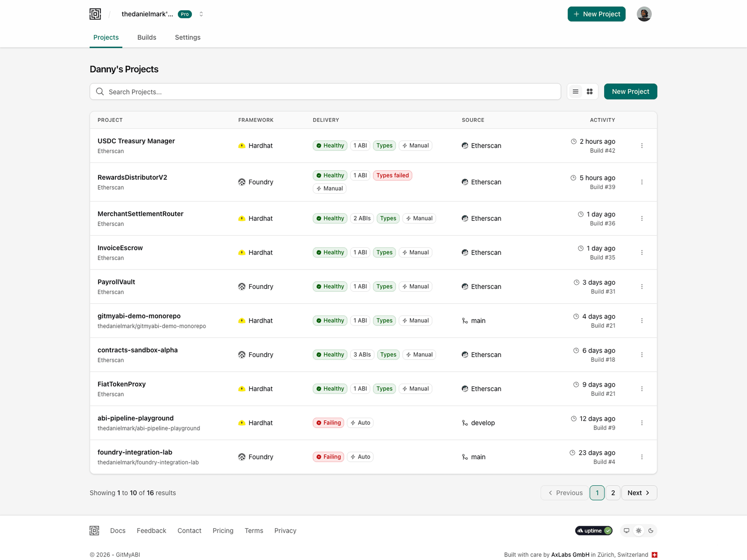Switch to grid view layout
The image size is (747, 560).
[x=590, y=91]
